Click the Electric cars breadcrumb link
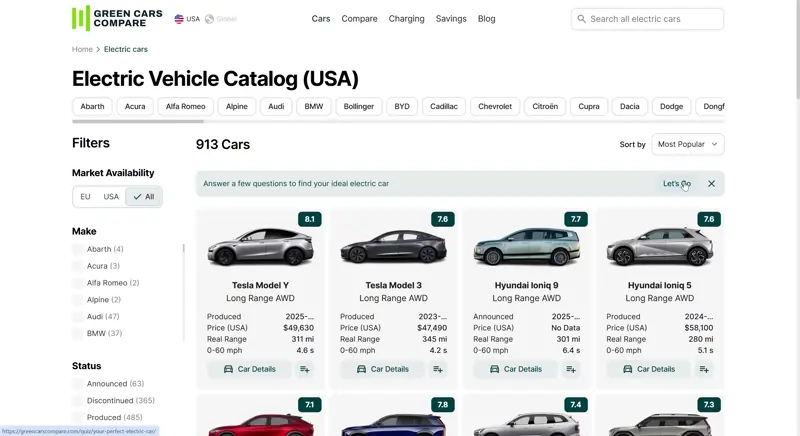The image size is (800, 436). pyautogui.click(x=126, y=49)
